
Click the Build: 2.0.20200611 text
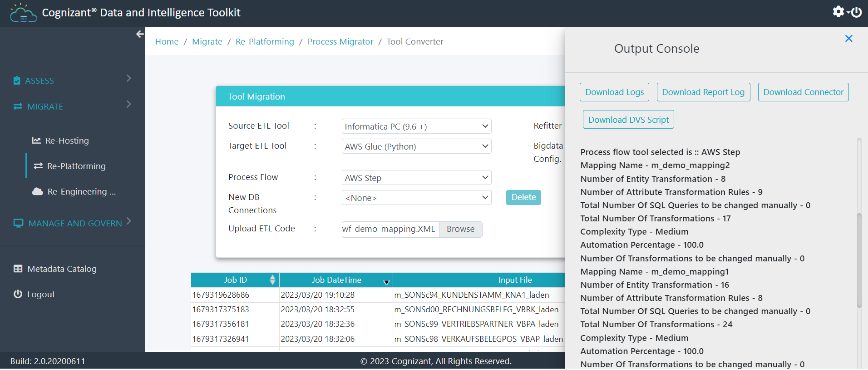[x=48, y=361]
